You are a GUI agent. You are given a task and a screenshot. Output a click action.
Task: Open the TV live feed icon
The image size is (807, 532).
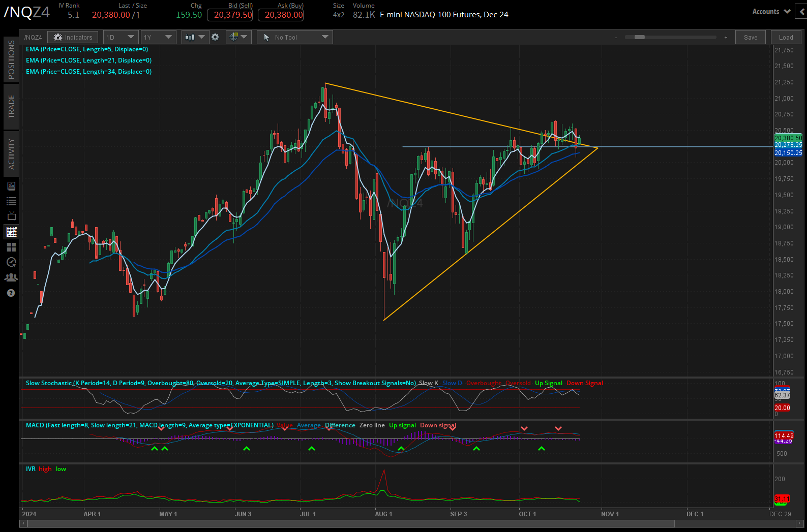[x=11, y=216]
